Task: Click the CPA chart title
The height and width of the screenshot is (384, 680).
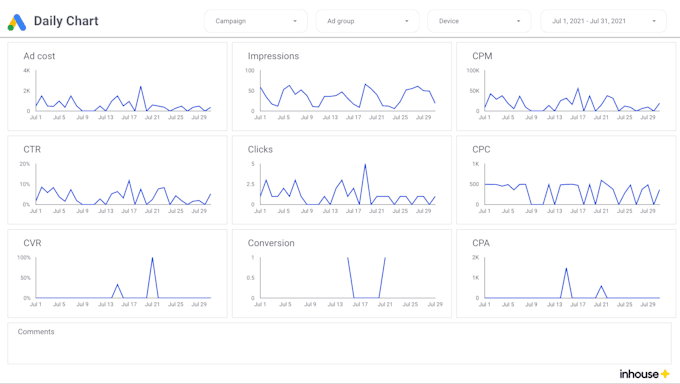Action: [481, 243]
